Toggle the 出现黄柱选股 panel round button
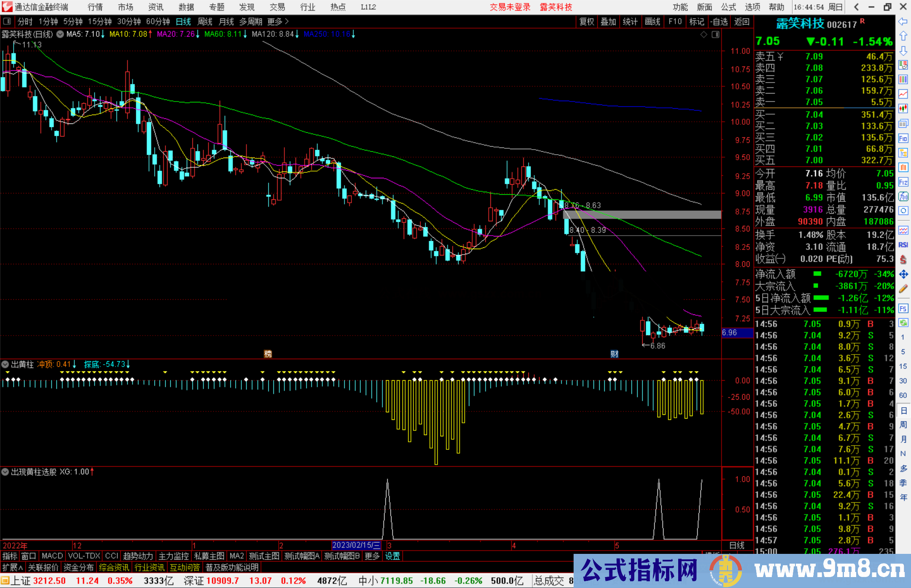This screenshot has height=588, width=911. point(5,472)
